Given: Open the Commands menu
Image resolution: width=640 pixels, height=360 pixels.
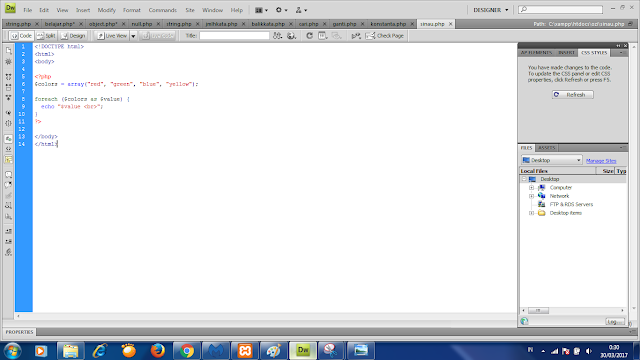Looking at the screenshot, I should 162,10.
